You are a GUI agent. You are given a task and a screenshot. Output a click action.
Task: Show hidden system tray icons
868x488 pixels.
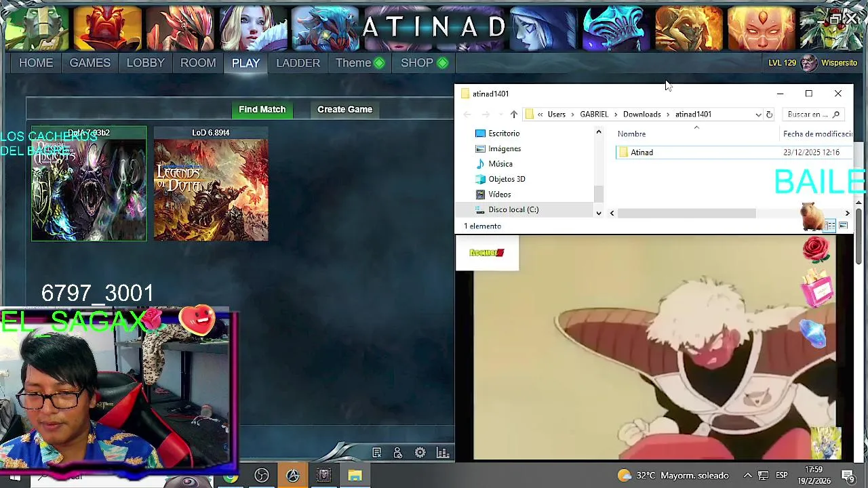[x=747, y=476]
